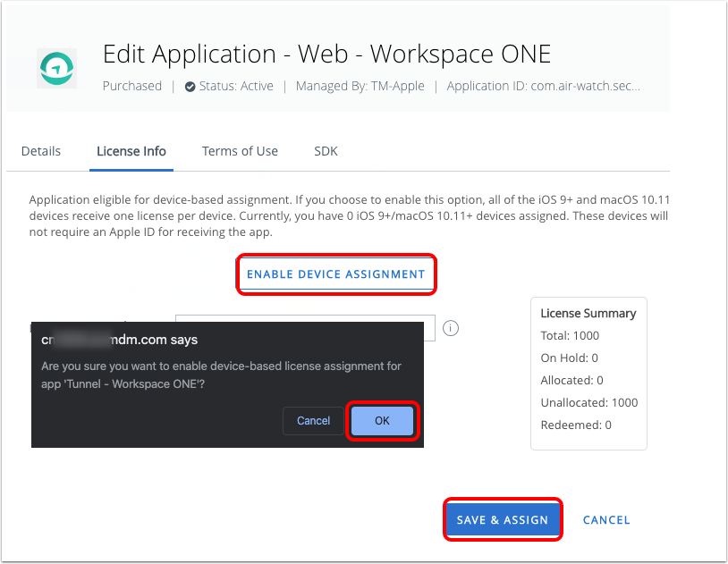The height and width of the screenshot is (564, 728).
Task: Click the Workspace ONE Tunnel app icon
Action: point(56,68)
